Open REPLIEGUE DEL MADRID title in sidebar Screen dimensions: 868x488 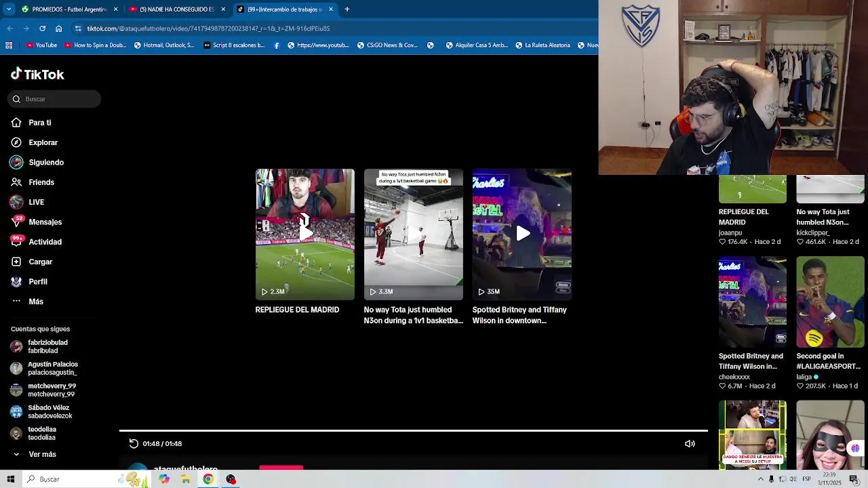tap(744, 217)
